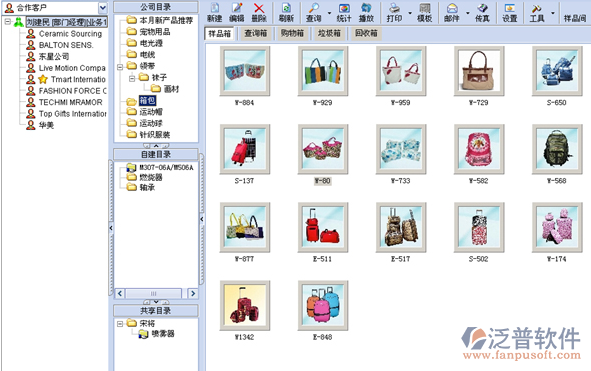
Task: Select the Y-729 handbag thumbnail
Action: coord(479,71)
